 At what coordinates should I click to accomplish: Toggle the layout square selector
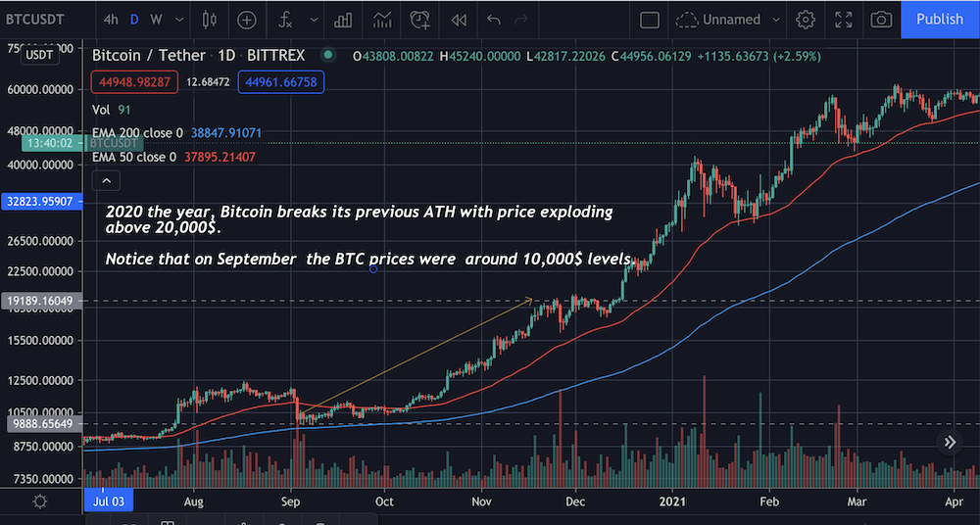650,20
